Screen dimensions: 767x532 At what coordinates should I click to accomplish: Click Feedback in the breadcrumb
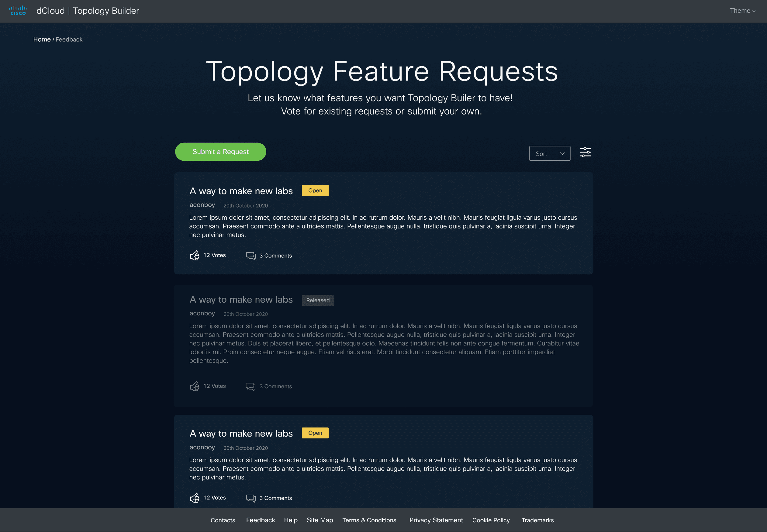pyautogui.click(x=69, y=39)
